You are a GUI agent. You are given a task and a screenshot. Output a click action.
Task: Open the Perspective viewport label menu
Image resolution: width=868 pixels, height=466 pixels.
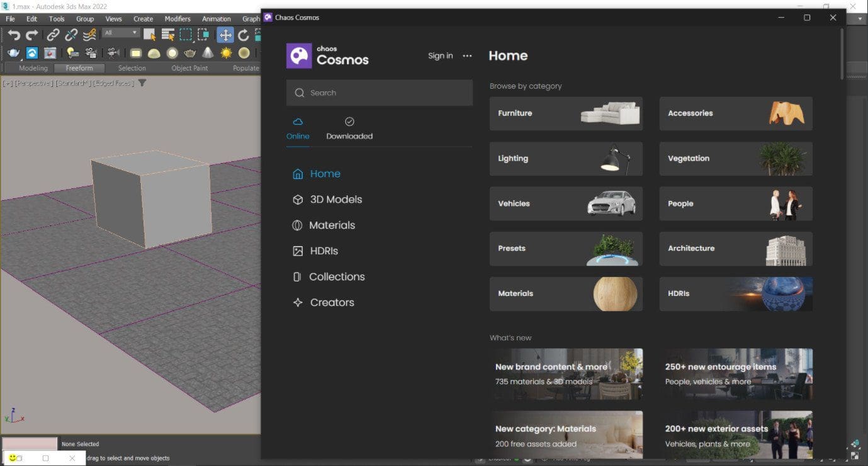pos(33,83)
